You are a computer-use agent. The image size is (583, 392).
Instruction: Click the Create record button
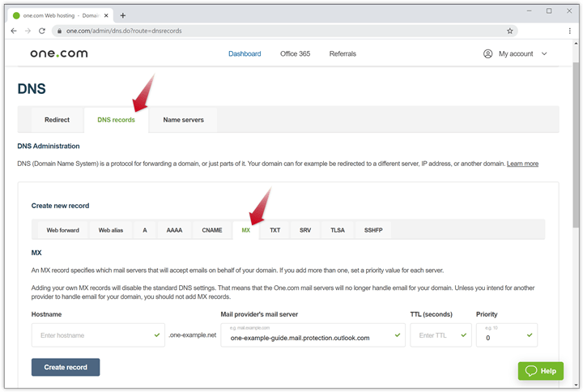[66, 367]
